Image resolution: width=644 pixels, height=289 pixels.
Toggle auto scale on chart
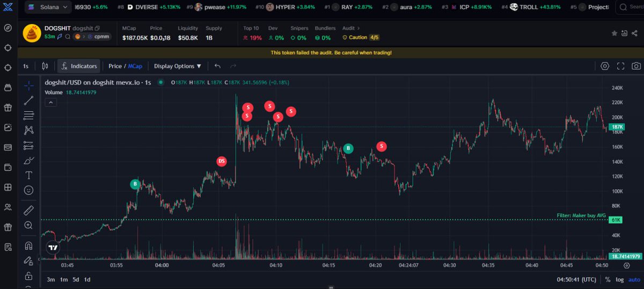[x=633, y=279]
